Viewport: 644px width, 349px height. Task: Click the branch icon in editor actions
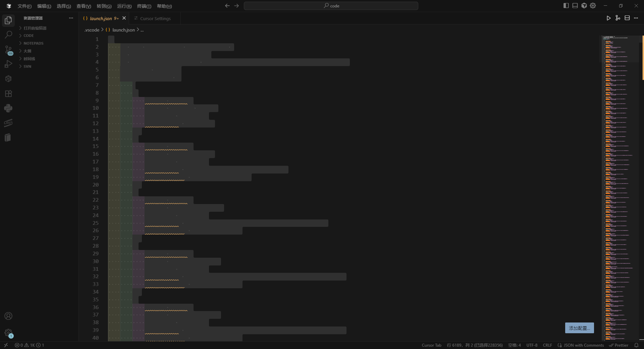pyautogui.click(x=618, y=18)
